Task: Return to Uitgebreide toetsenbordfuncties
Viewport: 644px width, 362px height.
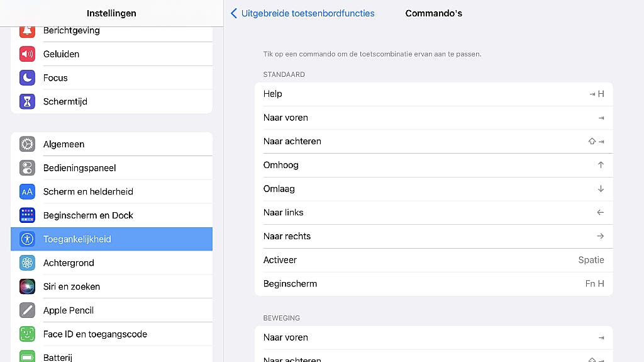Action: [x=308, y=13]
